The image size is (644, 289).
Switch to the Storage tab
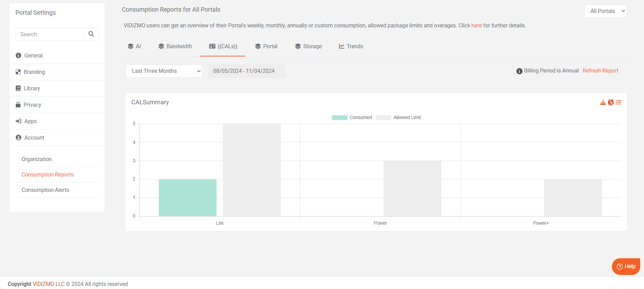(x=308, y=47)
